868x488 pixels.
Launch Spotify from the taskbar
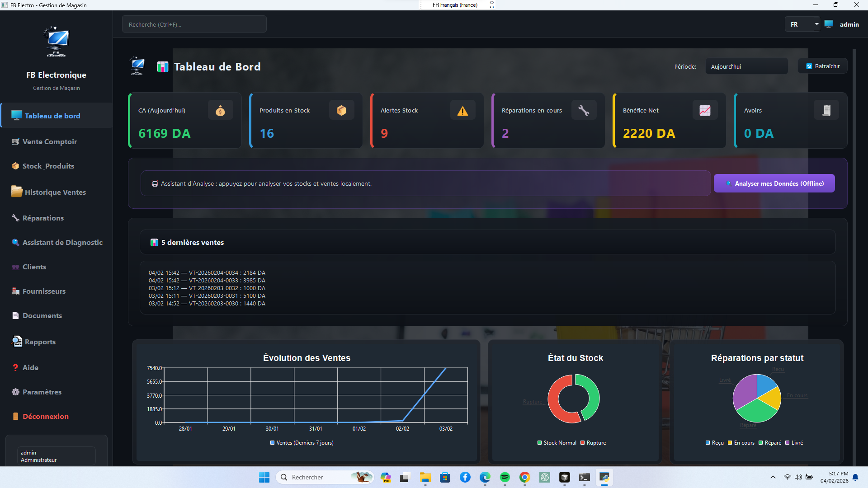(505, 477)
